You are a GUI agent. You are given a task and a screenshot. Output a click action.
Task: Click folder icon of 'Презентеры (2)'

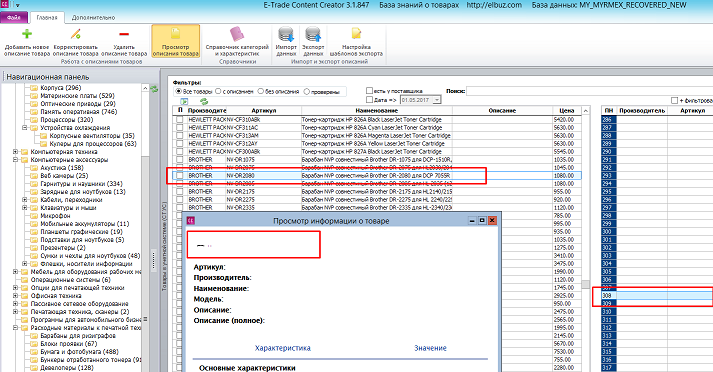34,248
